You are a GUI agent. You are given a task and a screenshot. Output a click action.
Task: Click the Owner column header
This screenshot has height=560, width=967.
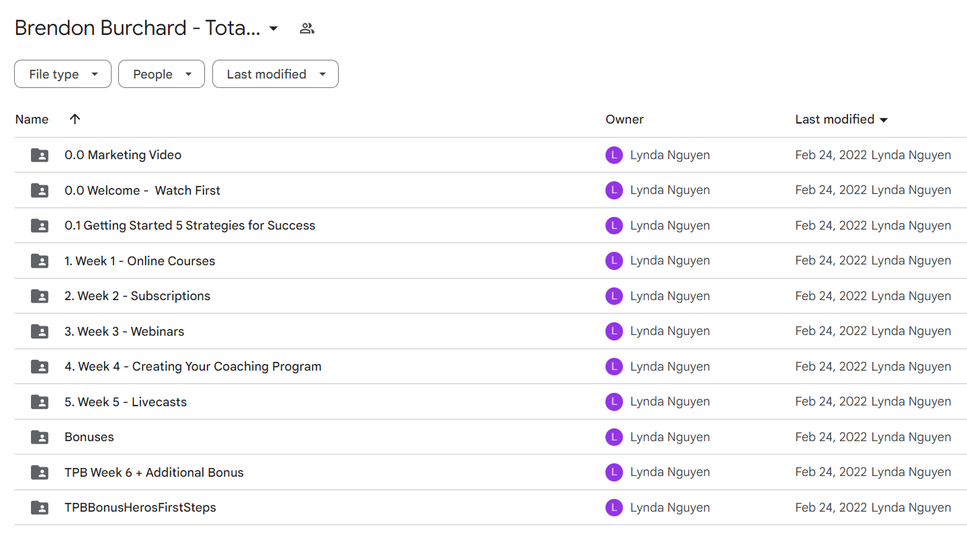(x=624, y=120)
